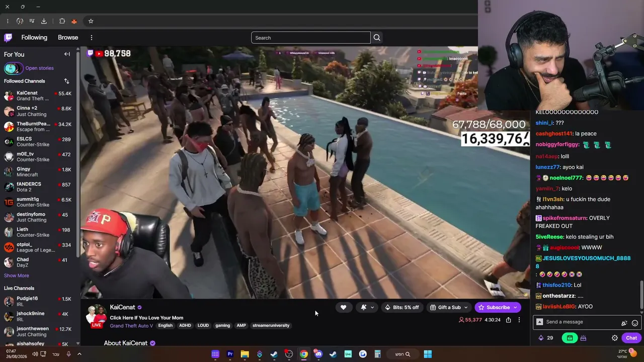Select the KaiCenat channel in sidebar
Viewport: 644px width, 362px height.
(39, 96)
